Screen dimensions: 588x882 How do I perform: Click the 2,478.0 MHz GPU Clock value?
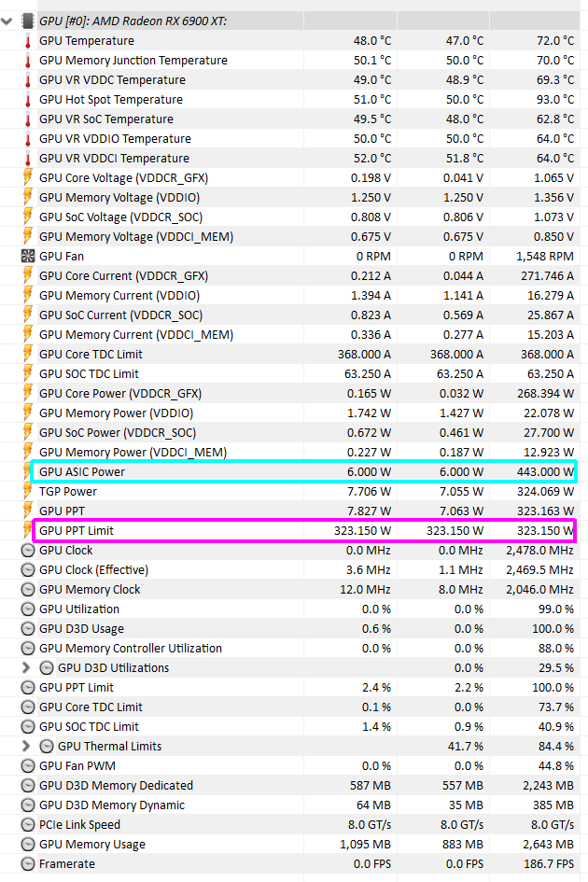click(539, 551)
